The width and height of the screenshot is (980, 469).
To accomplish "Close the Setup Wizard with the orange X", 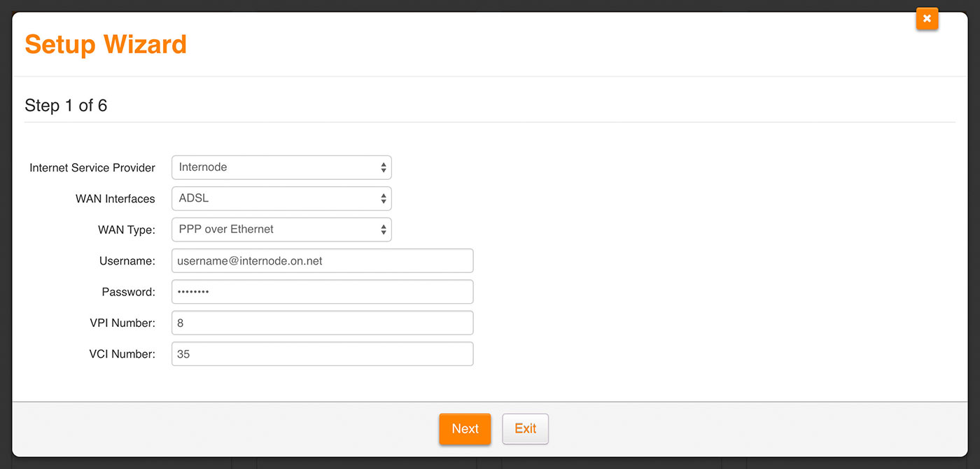I will pyautogui.click(x=926, y=19).
